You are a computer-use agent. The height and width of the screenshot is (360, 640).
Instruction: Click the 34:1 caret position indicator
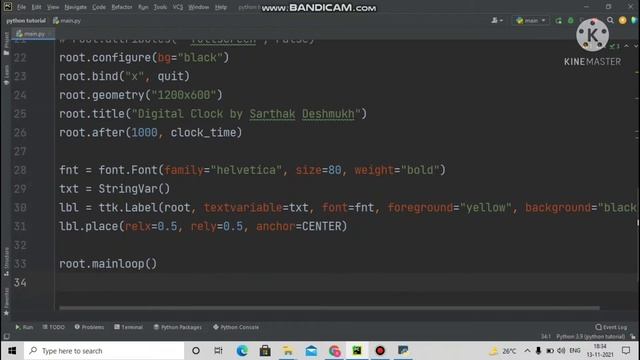546,336
